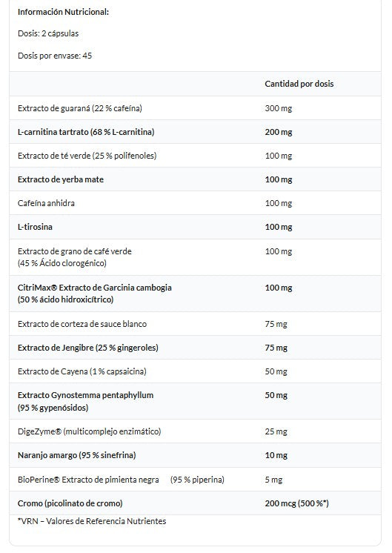The image size is (392, 553).
Task: Click 'L-carnitina tartrato (68 % L-carnitina)'
Action: pyautogui.click(x=86, y=132)
